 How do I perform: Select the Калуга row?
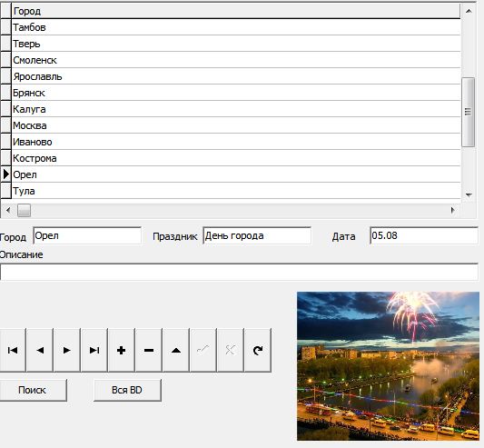point(236,109)
